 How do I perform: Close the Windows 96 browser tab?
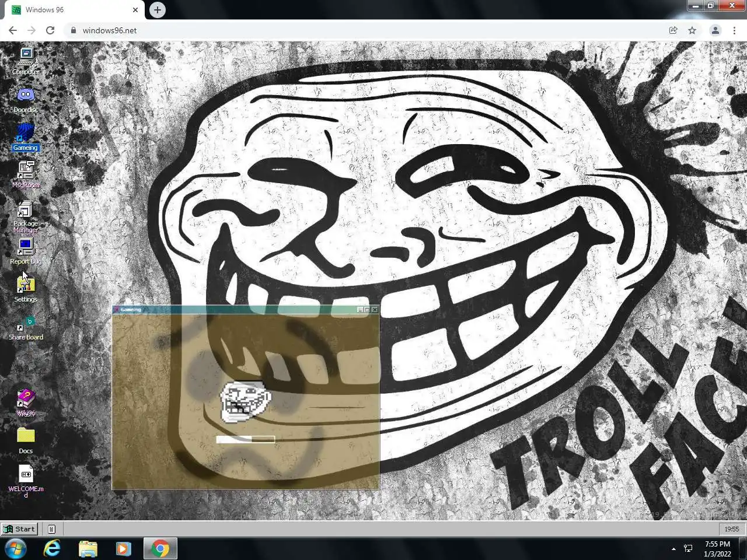tap(135, 10)
